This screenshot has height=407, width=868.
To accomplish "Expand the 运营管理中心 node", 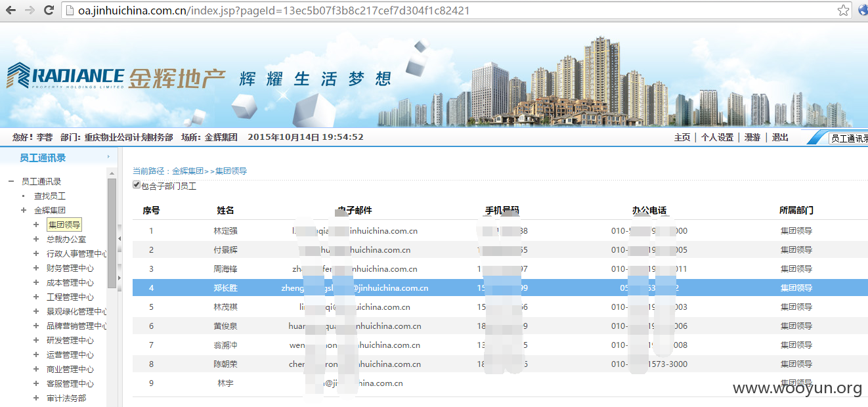I will coord(36,354).
